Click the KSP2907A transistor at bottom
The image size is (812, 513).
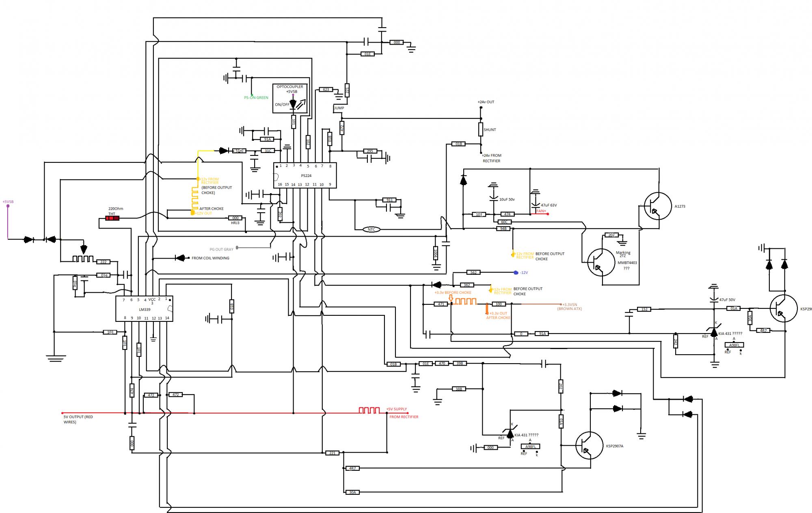(x=589, y=446)
